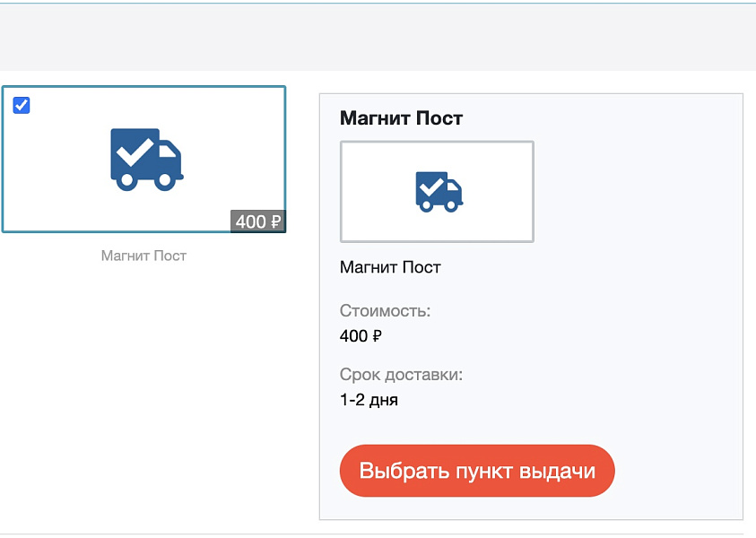Select the gray Магнит Пост caption below card

[x=143, y=256]
